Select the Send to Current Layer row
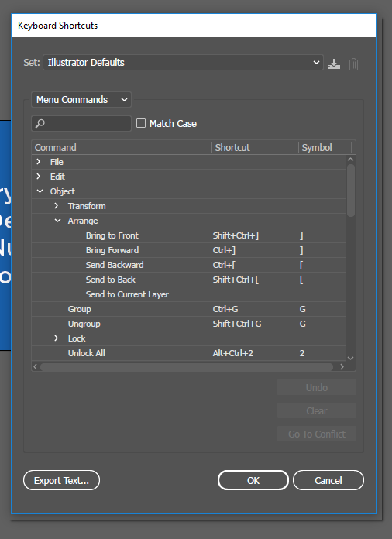 (189, 294)
